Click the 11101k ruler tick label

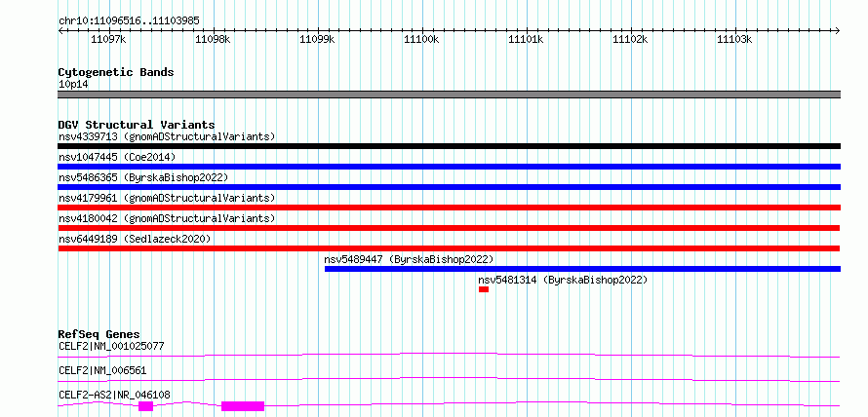[527, 39]
